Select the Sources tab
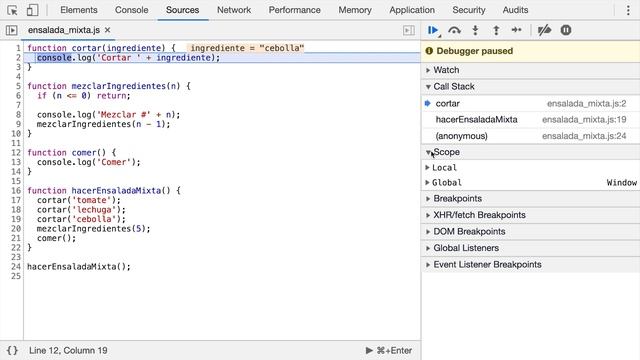Image resolution: width=640 pixels, height=360 pixels. pyautogui.click(x=182, y=10)
